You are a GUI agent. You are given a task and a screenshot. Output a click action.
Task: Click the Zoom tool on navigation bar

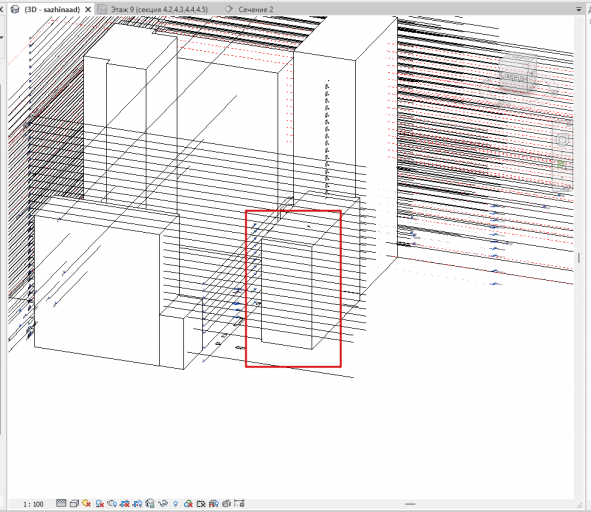coord(562,165)
